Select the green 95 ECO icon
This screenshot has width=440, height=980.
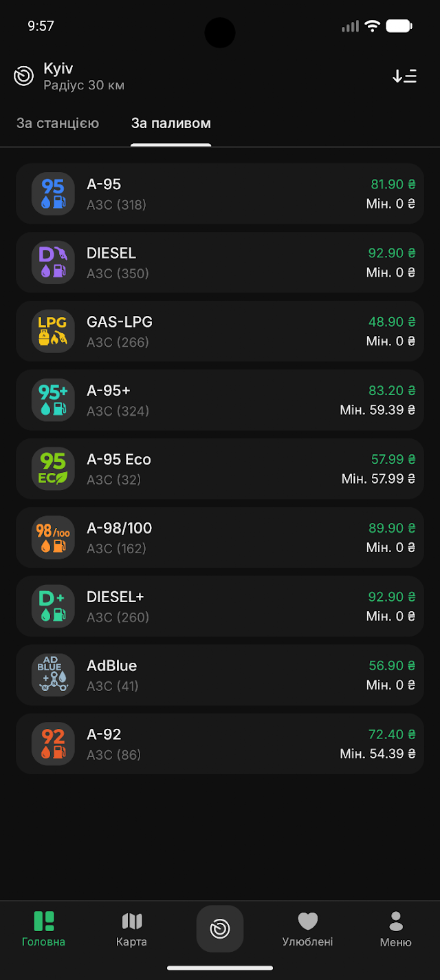tap(53, 469)
